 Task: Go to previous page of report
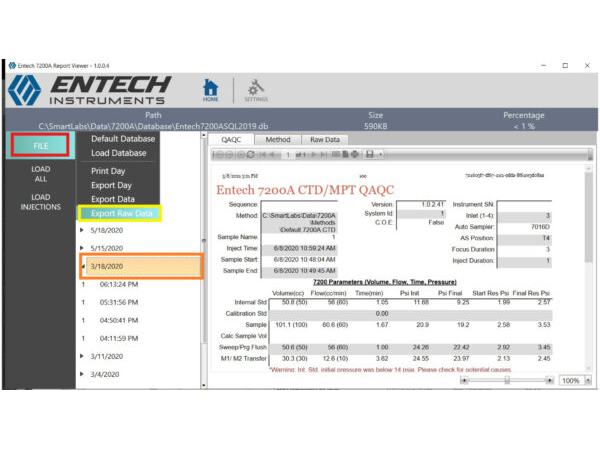pyautogui.click(x=272, y=155)
